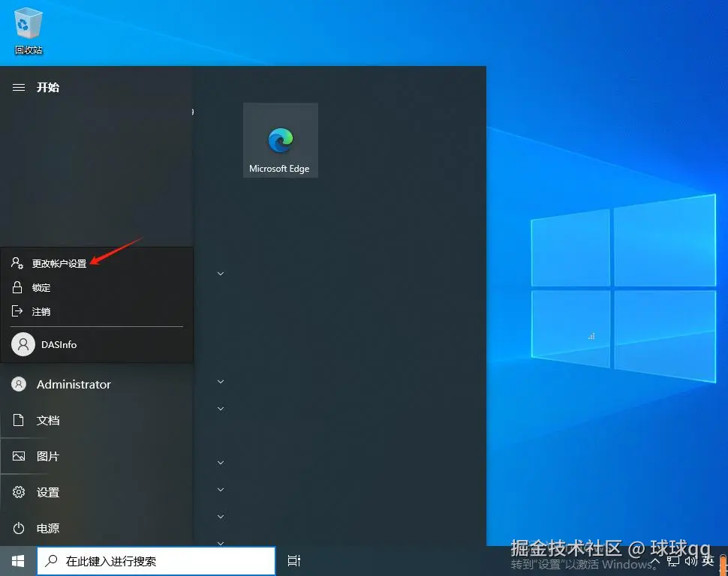Click the picture icon next to 图片

[19, 456]
